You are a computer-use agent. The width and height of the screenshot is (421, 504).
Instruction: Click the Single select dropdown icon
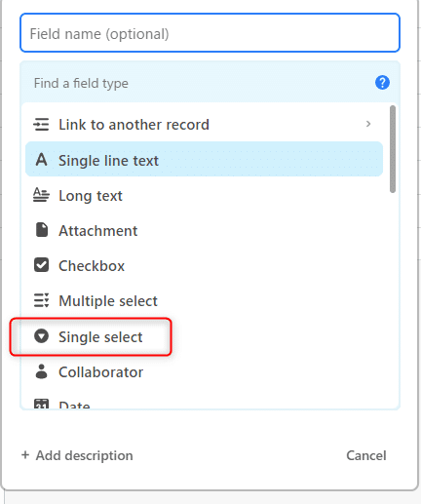coord(41,336)
